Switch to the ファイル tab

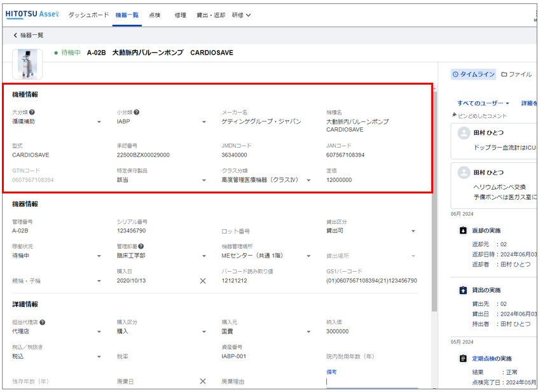516,74
